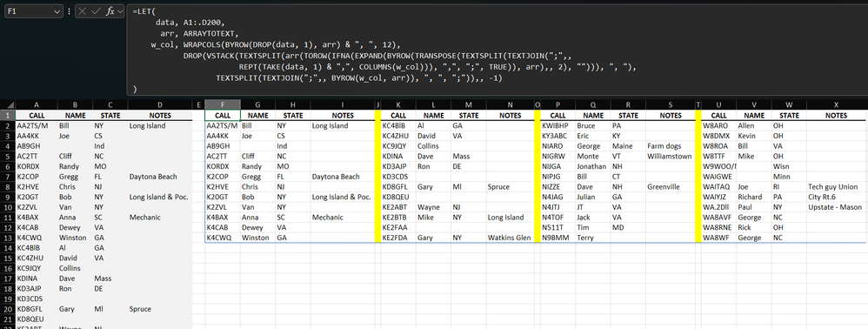
Task: Select 'Spruce' in column N
Action: coord(510,186)
